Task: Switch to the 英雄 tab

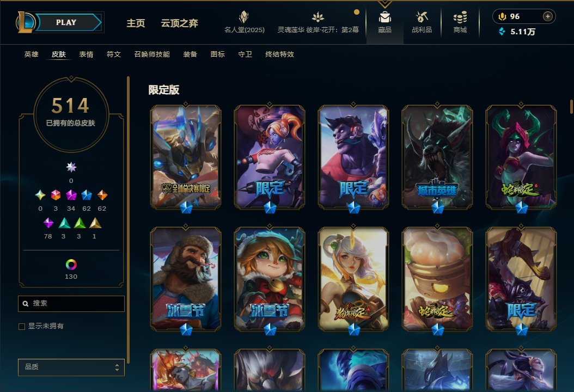Action: pyautogui.click(x=31, y=54)
